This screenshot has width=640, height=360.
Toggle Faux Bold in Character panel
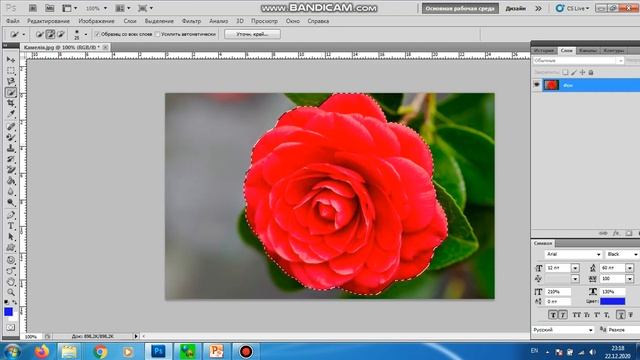[x=553, y=315]
